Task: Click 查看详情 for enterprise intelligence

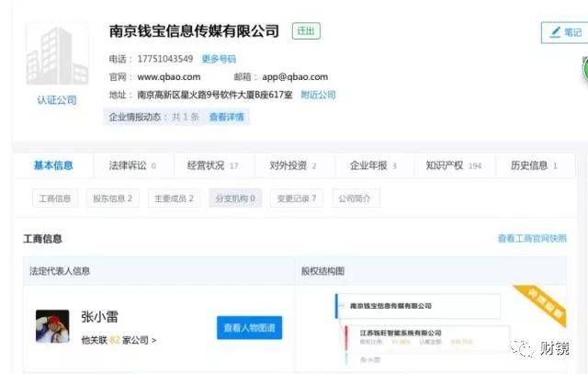Action: [226, 117]
